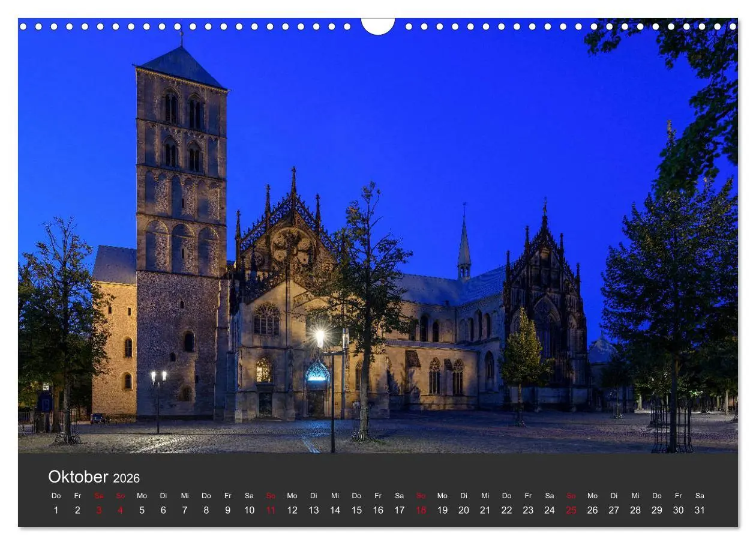Choose date 5 in the calendar strip

[142, 510]
